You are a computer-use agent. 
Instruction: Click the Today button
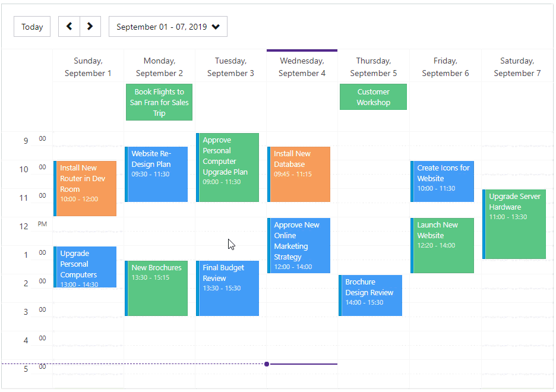tap(32, 27)
